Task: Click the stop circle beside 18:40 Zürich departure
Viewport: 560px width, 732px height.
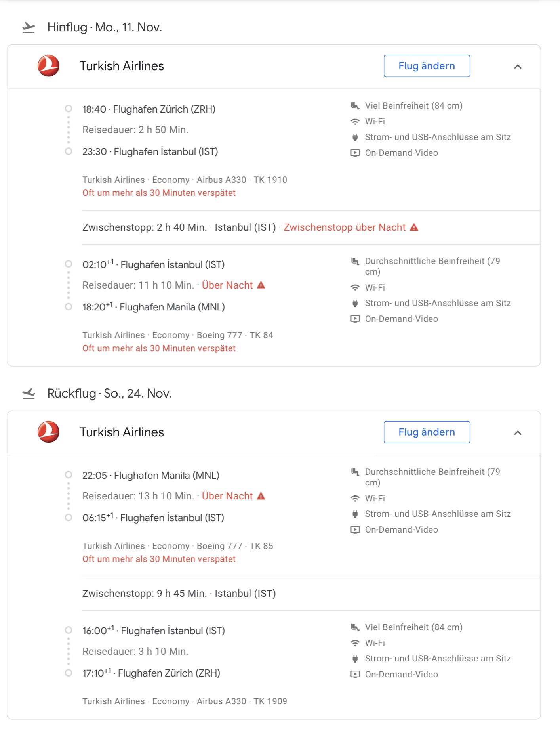Action: click(x=69, y=109)
